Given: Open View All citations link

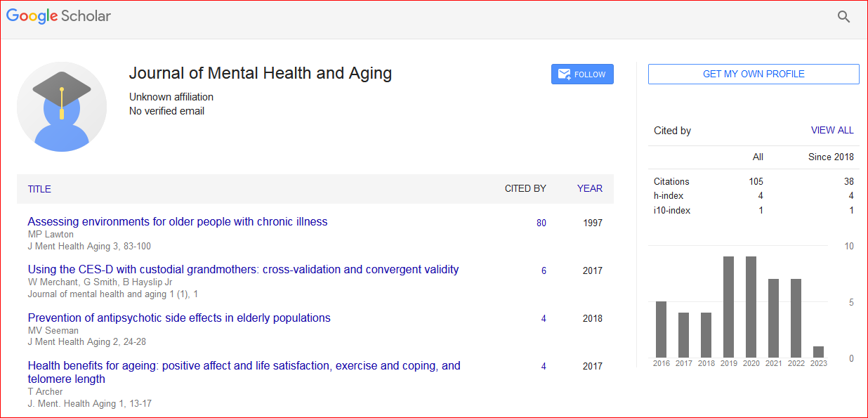Looking at the screenshot, I should point(832,130).
